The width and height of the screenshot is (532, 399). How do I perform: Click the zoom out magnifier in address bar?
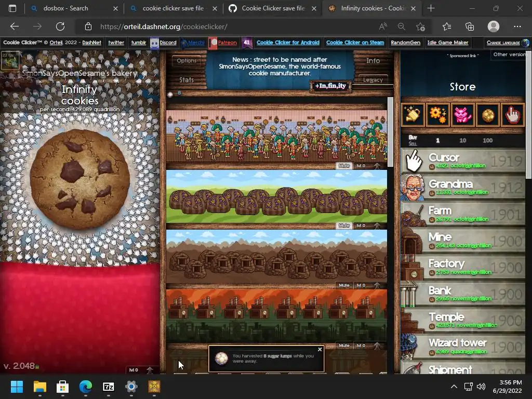click(402, 26)
